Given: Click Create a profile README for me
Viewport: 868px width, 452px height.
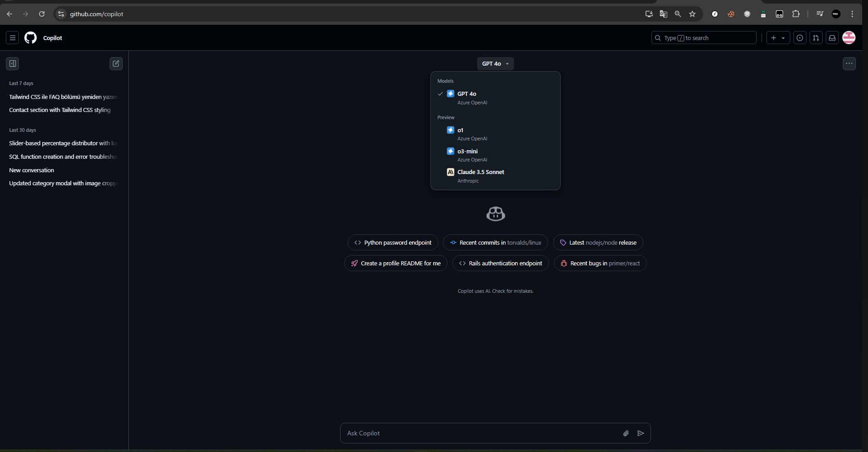Looking at the screenshot, I should 396,263.
